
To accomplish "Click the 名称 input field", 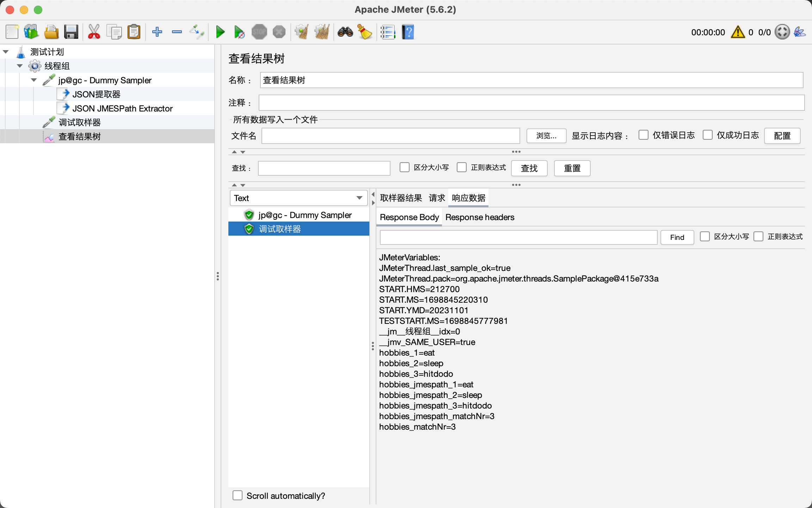I will pyautogui.click(x=532, y=80).
